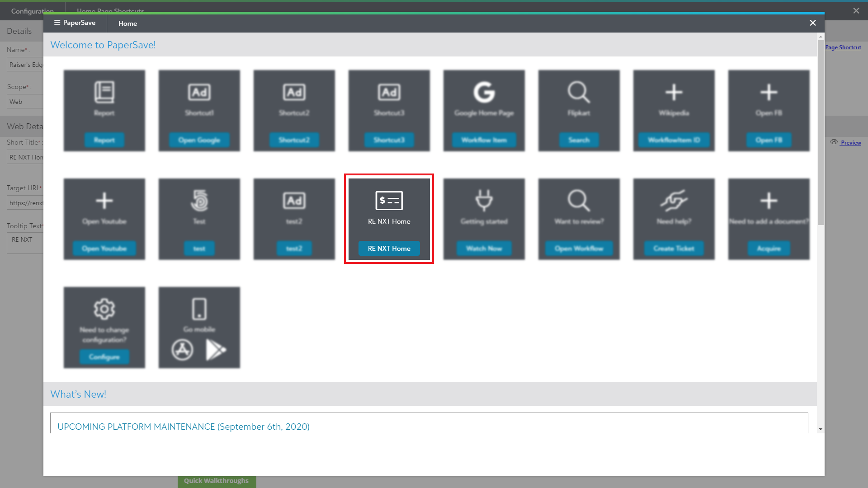Click the Report document icon
Image resolution: width=868 pixels, height=488 pixels.
pyautogui.click(x=104, y=92)
